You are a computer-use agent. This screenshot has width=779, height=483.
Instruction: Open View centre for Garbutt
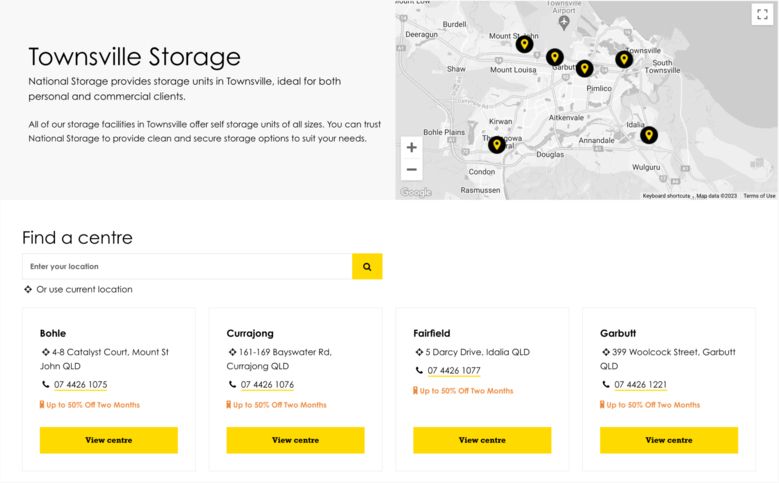tap(669, 440)
